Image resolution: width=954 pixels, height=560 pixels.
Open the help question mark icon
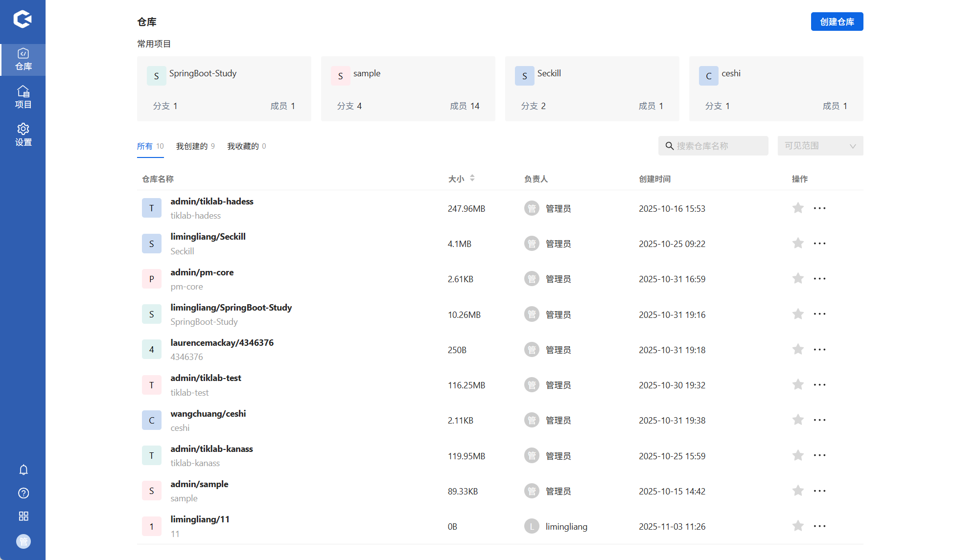[23, 493]
